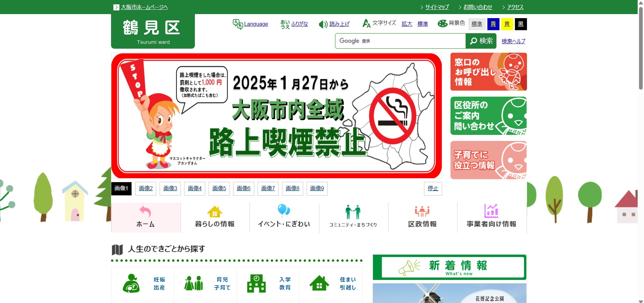The image size is (644, 303).
Task: Click the balloon icon for イベント・にぎわい
Action: click(x=284, y=211)
